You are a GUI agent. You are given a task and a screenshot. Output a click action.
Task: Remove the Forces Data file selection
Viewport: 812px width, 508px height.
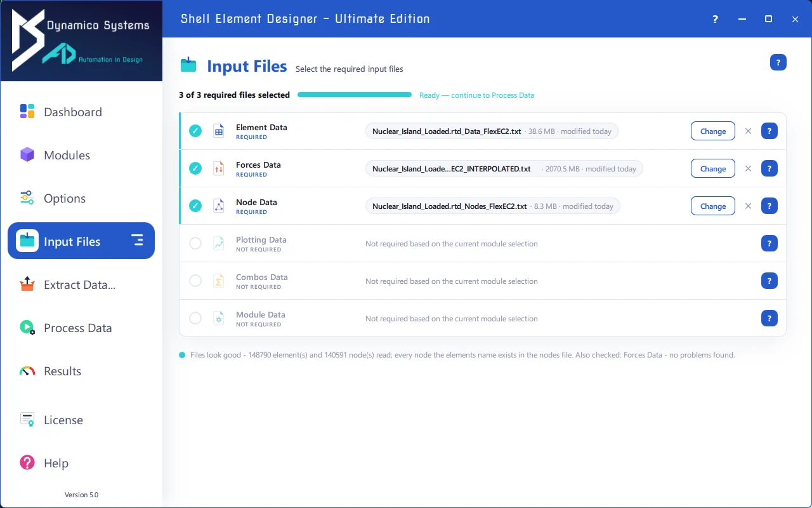pos(748,169)
